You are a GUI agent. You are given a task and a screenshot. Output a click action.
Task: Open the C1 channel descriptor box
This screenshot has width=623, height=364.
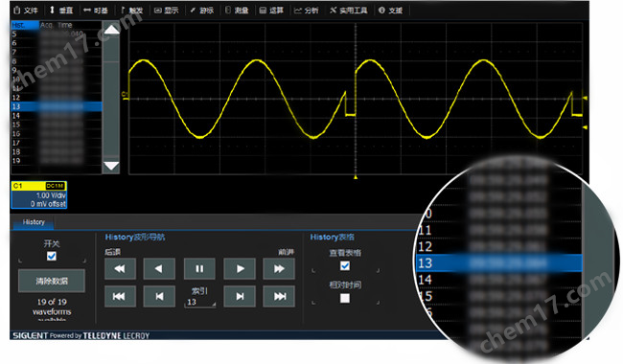click(x=39, y=194)
